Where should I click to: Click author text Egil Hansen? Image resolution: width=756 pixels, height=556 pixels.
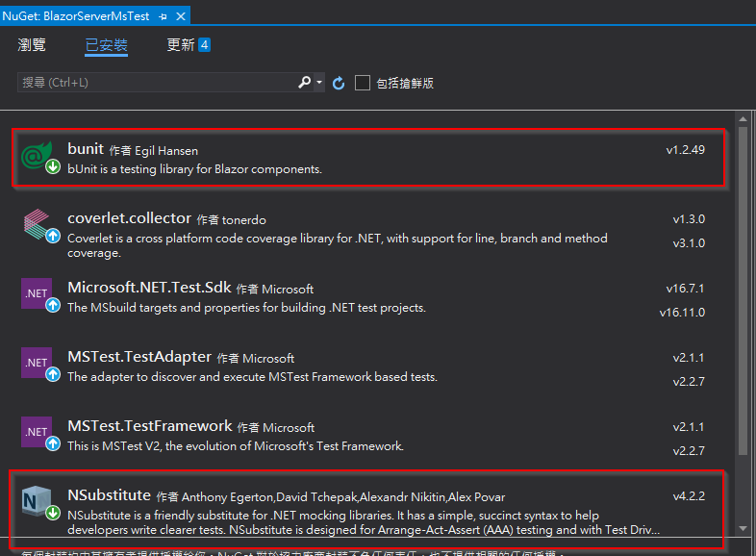coord(166,151)
